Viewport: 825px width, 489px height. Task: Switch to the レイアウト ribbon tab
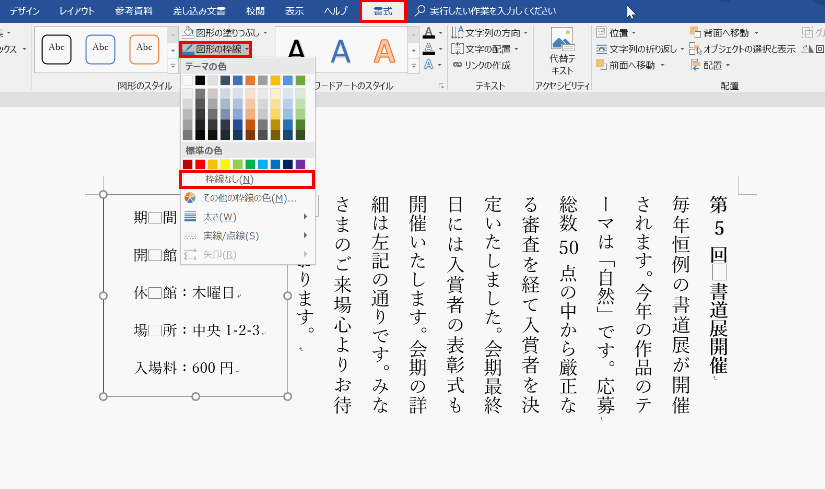click(77, 11)
